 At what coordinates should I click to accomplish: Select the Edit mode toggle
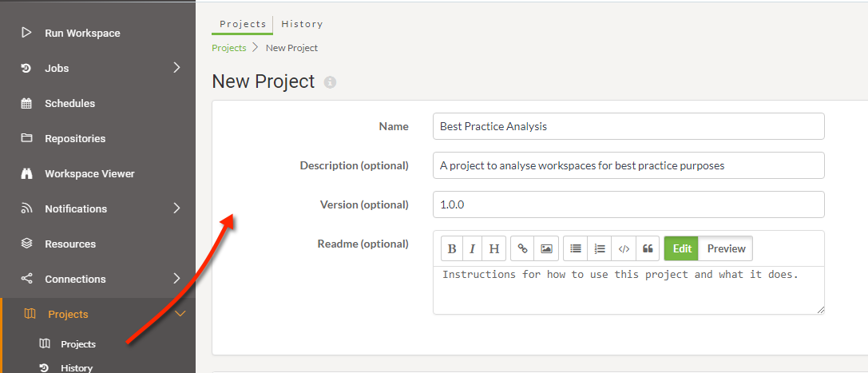pos(681,248)
